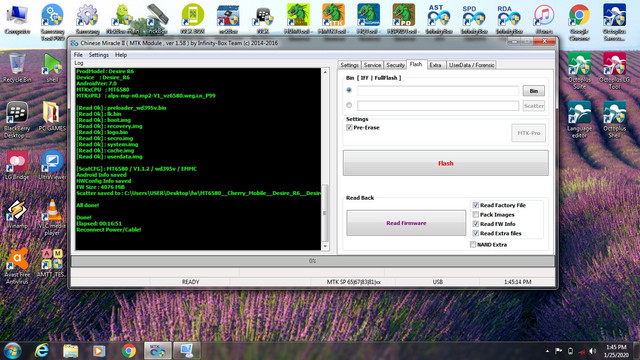Open the Extra tab
640x360 pixels.
[436, 65]
